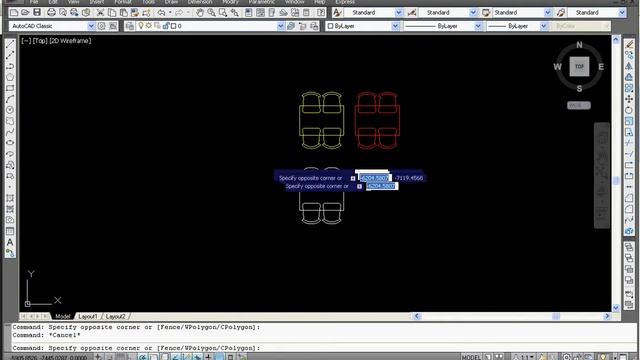Select the Arc draw tool
Image resolution: width=640 pixels, height=360 pixels.
click(10, 99)
